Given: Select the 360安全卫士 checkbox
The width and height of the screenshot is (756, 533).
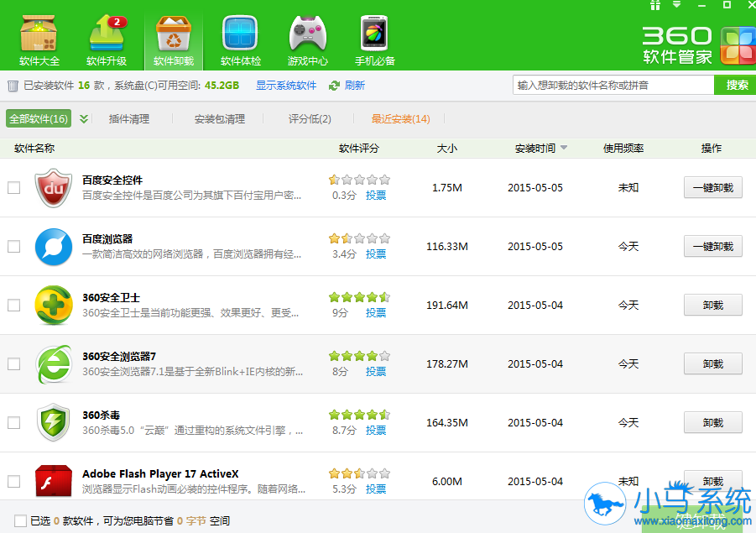Looking at the screenshot, I should pyautogui.click(x=14, y=306).
